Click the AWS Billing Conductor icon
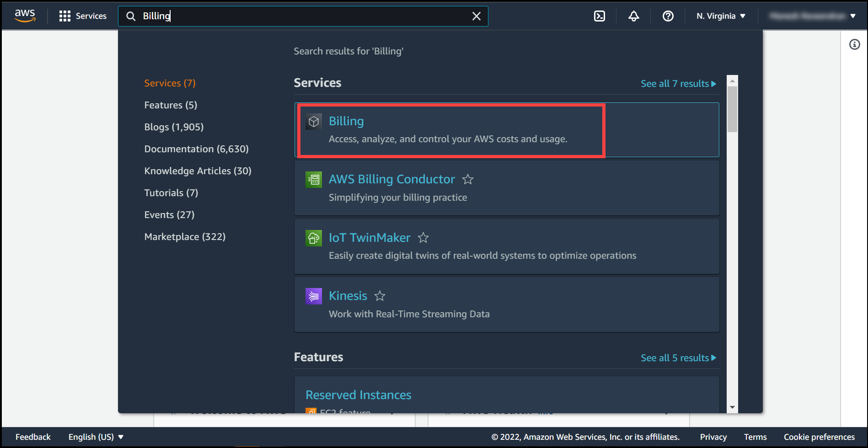Viewport: 868px width, 448px height. (x=314, y=180)
